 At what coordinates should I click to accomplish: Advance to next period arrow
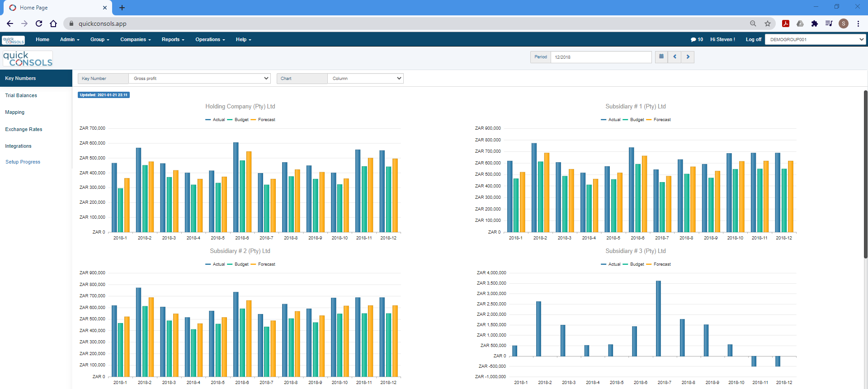pyautogui.click(x=688, y=57)
